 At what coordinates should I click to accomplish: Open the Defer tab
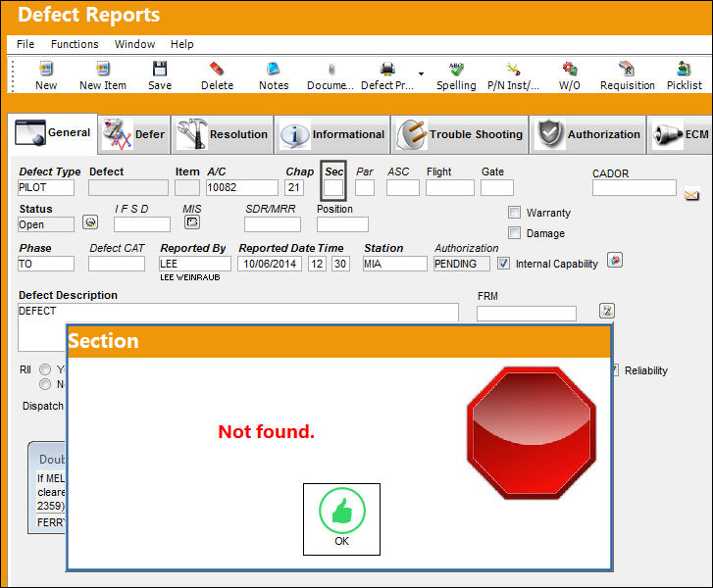click(x=134, y=134)
